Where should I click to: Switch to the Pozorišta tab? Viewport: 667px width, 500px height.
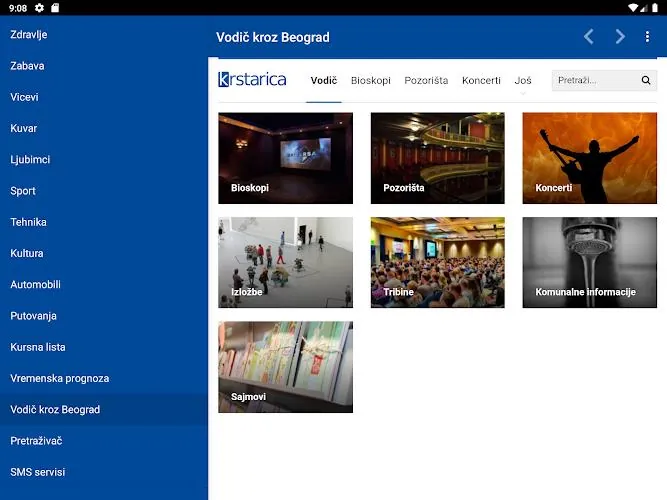click(x=426, y=80)
